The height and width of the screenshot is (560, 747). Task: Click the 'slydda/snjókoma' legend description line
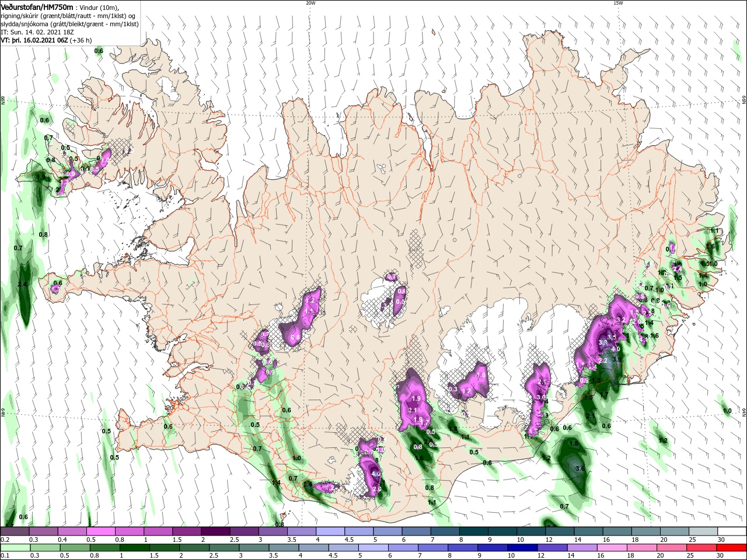(x=68, y=24)
